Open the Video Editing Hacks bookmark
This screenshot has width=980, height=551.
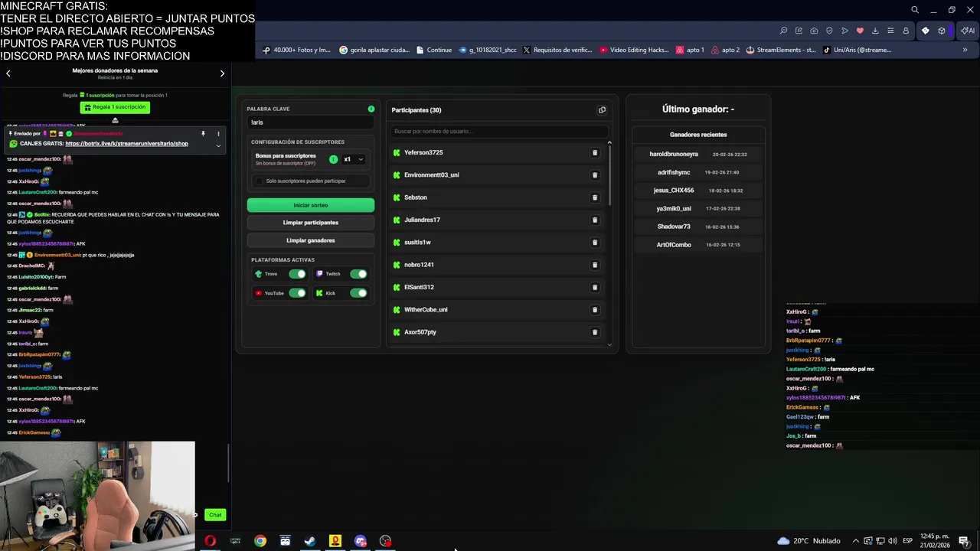pos(634,50)
